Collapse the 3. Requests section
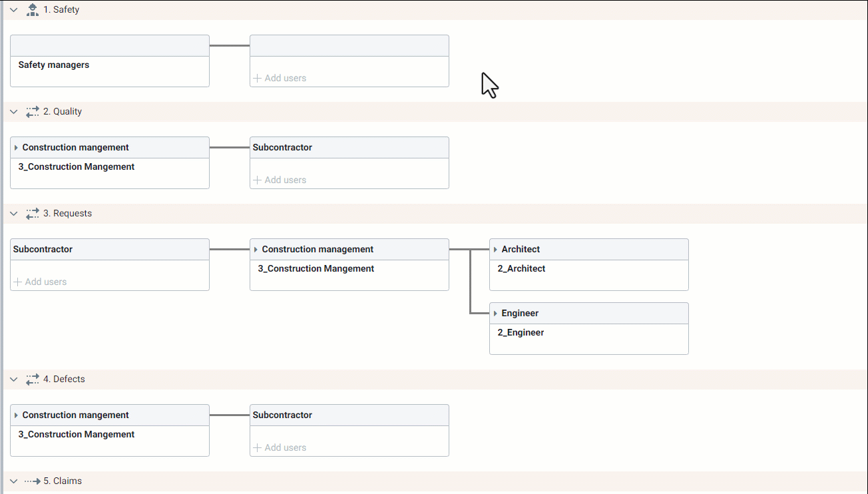This screenshot has width=868, height=494. click(x=13, y=214)
